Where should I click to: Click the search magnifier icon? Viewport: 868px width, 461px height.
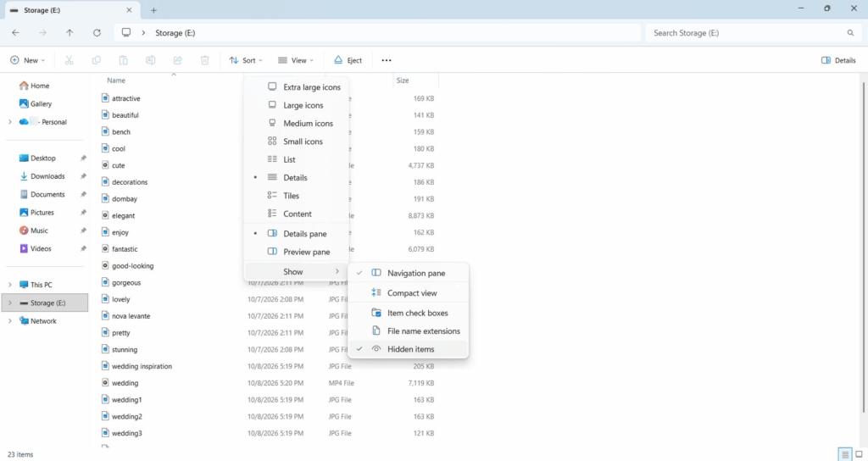[850, 33]
